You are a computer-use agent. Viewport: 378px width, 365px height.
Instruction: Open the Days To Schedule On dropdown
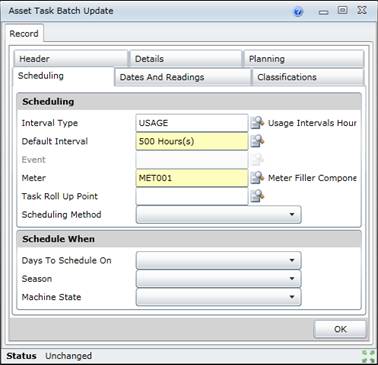219,260
